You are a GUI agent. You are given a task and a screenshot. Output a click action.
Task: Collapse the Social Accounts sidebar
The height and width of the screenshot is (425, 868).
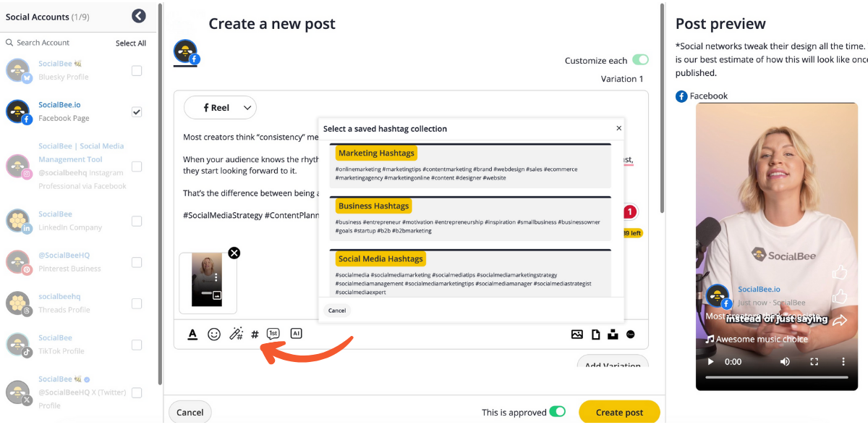click(139, 16)
